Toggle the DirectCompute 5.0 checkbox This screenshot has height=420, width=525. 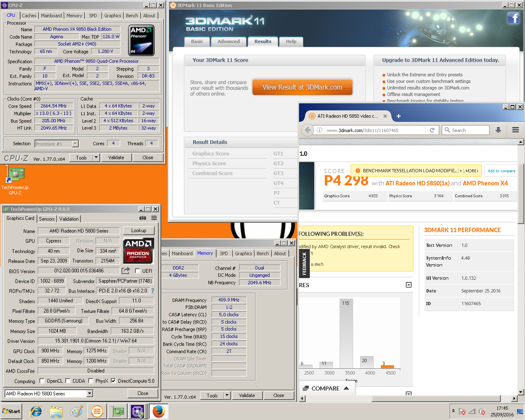(113, 381)
